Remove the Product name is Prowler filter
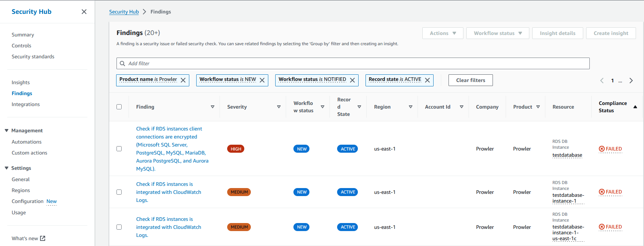The image size is (644, 246). (x=183, y=80)
